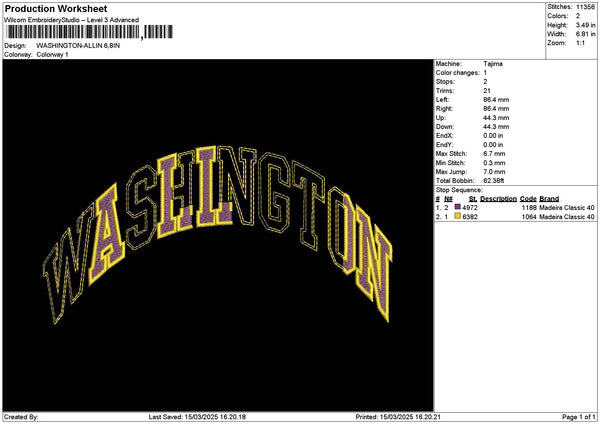
Task: Click the barcode under the worksheet title
Action: tap(90, 32)
